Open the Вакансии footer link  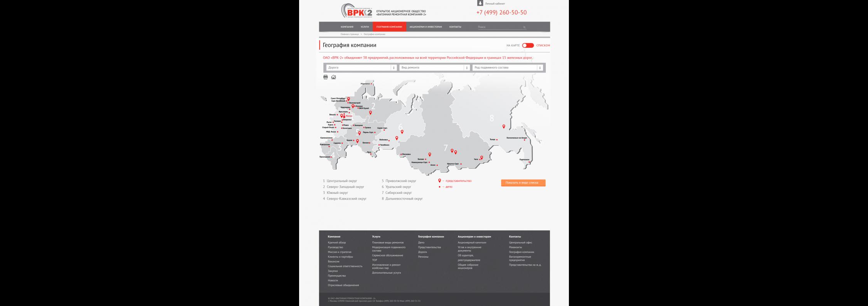333,262
